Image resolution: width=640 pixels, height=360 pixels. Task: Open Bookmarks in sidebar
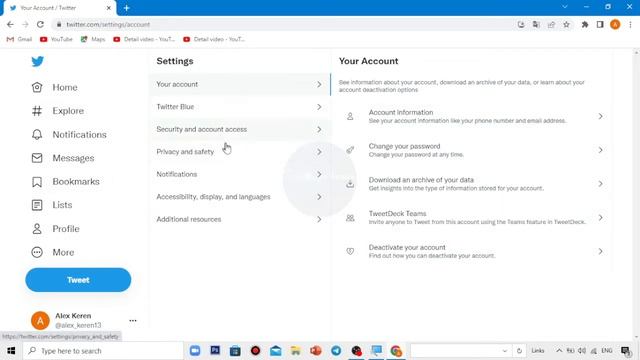[x=65, y=182]
